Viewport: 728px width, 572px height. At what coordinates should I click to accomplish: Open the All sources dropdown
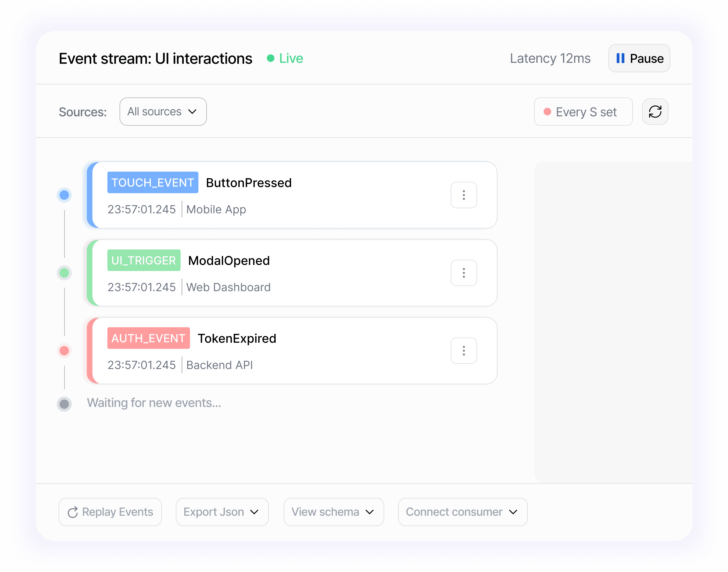coord(163,112)
